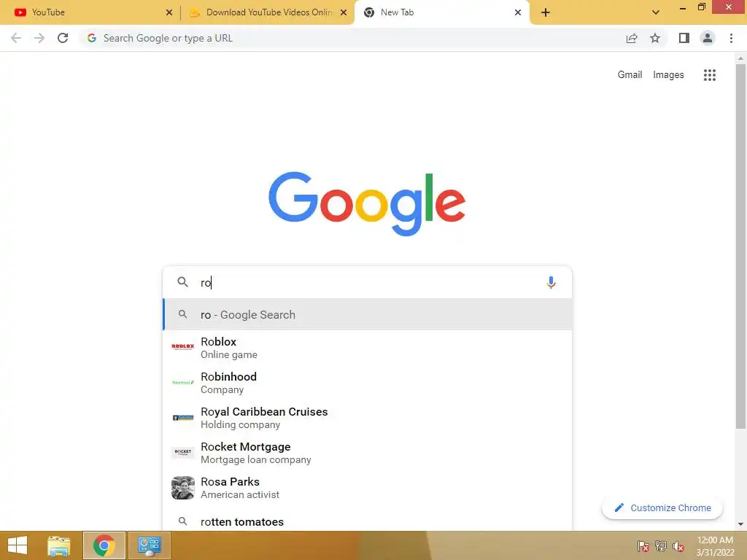Open the Gmail link
The height and width of the screenshot is (560, 747).
pyautogui.click(x=630, y=75)
